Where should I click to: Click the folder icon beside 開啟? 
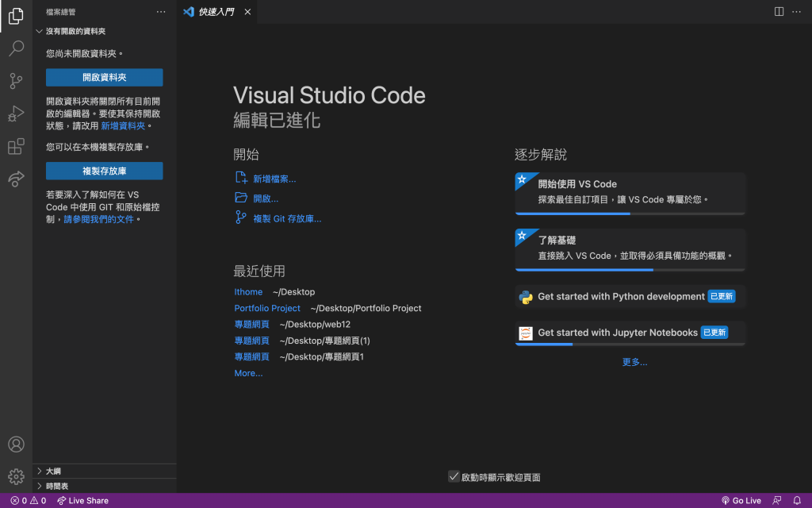click(x=241, y=198)
